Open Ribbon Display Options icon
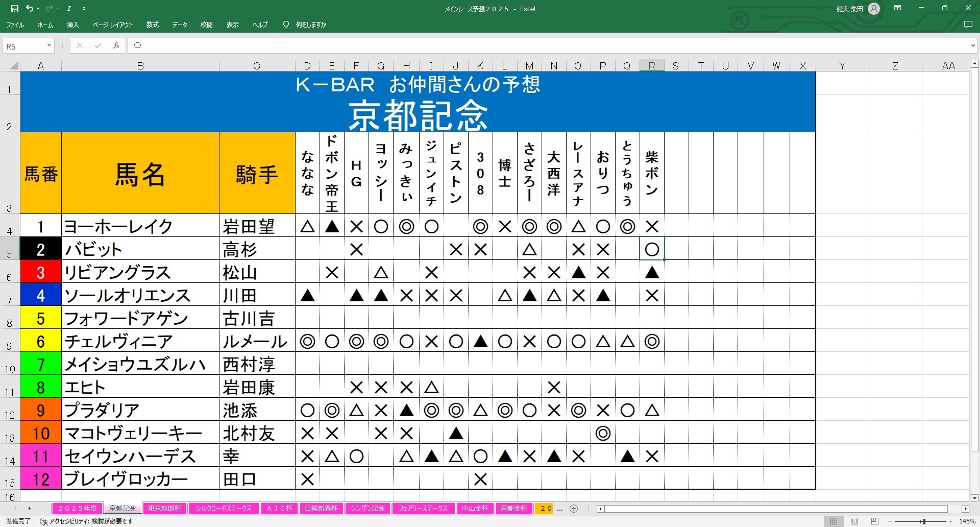980x527 pixels. (897, 8)
